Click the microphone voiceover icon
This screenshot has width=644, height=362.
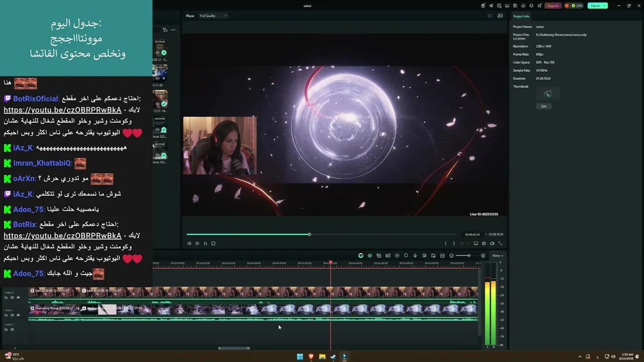[x=415, y=256]
